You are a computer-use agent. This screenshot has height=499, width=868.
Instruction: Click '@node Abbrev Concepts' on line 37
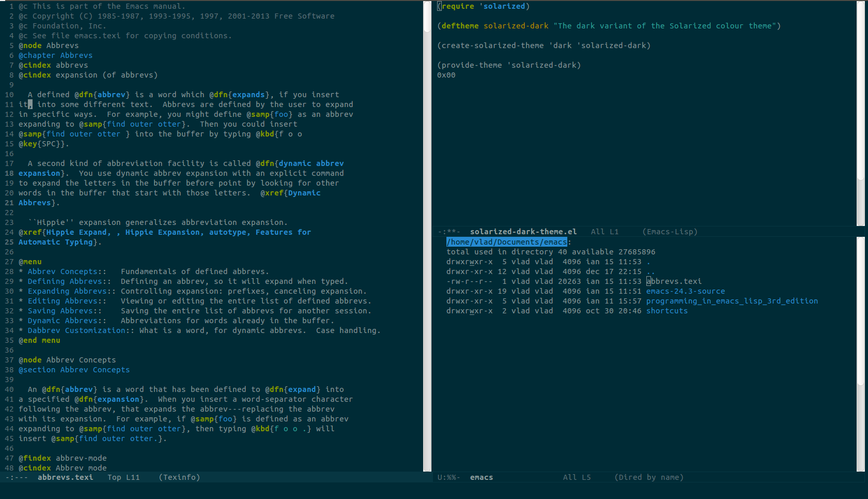67,360
